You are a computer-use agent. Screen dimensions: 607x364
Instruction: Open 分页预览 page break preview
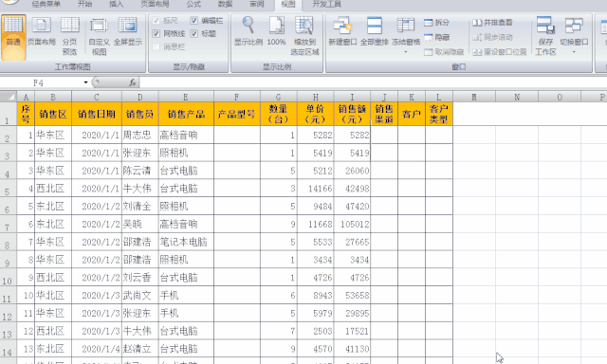click(x=69, y=36)
